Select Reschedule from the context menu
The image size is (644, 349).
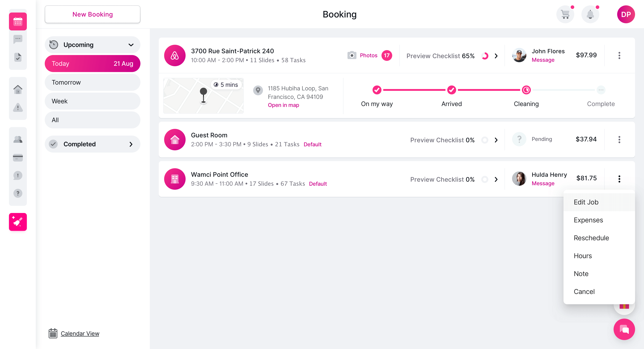[591, 238]
